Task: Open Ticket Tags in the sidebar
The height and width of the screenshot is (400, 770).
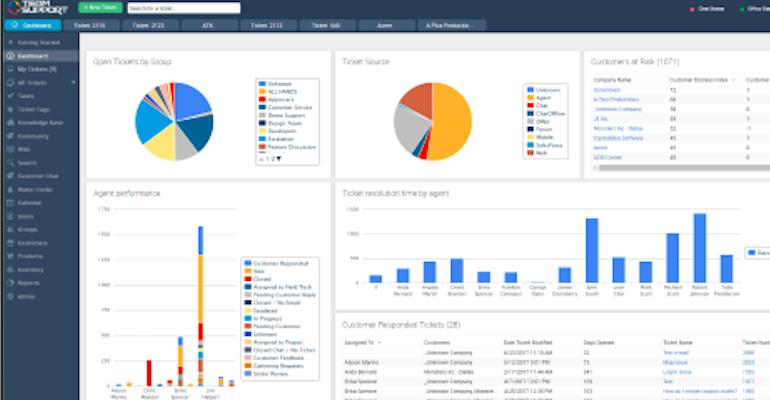Action: [33, 109]
